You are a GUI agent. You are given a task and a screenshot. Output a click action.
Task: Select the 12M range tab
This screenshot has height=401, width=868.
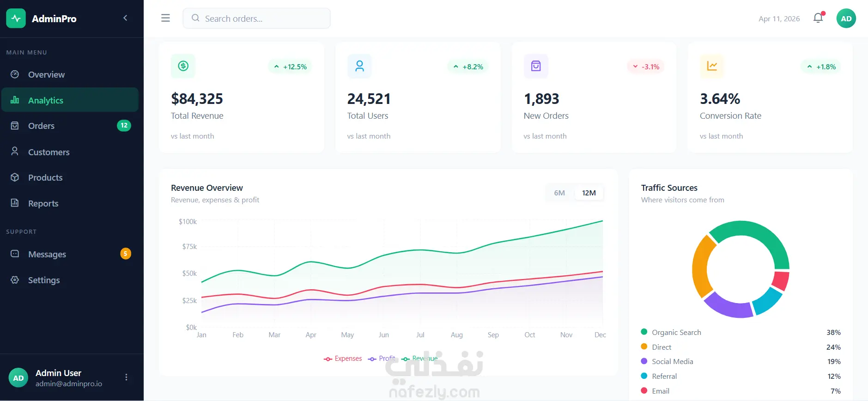click(x=589, y=193)
